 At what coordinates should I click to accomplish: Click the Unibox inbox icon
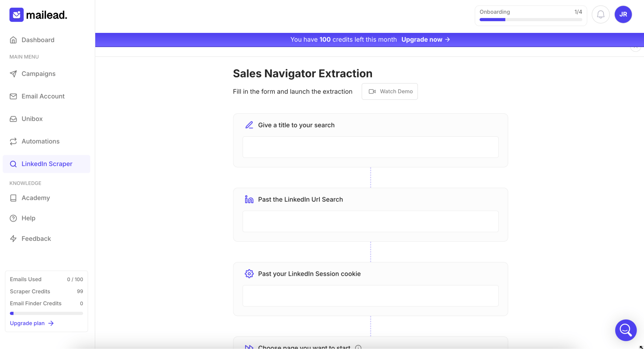[x=13, y=119]
